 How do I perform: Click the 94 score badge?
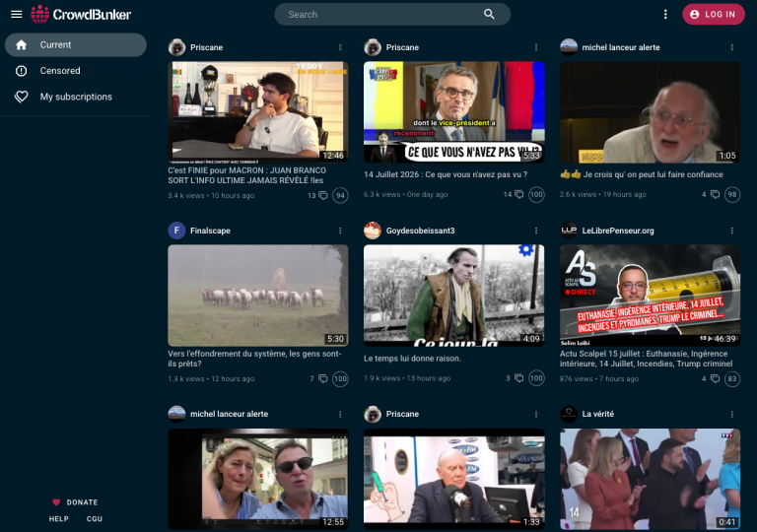pyautogui.click(x=340, y=195)
